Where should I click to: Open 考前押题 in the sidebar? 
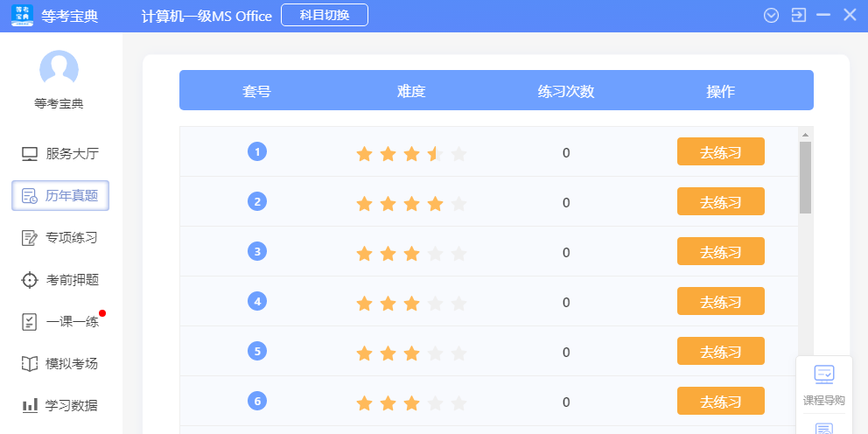coord(59,280)
